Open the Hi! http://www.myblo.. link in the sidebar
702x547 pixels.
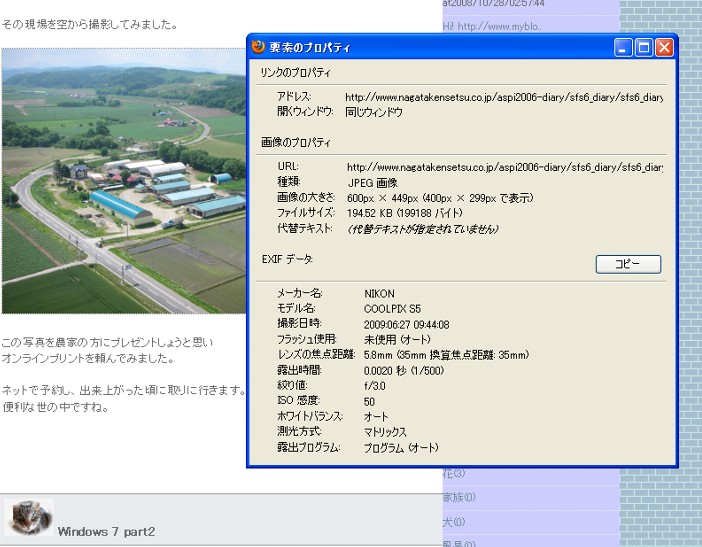coord(492,26)
